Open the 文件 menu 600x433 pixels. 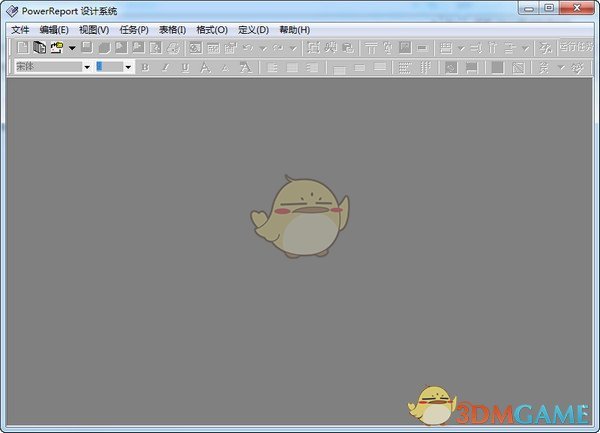tap(20, 30)
